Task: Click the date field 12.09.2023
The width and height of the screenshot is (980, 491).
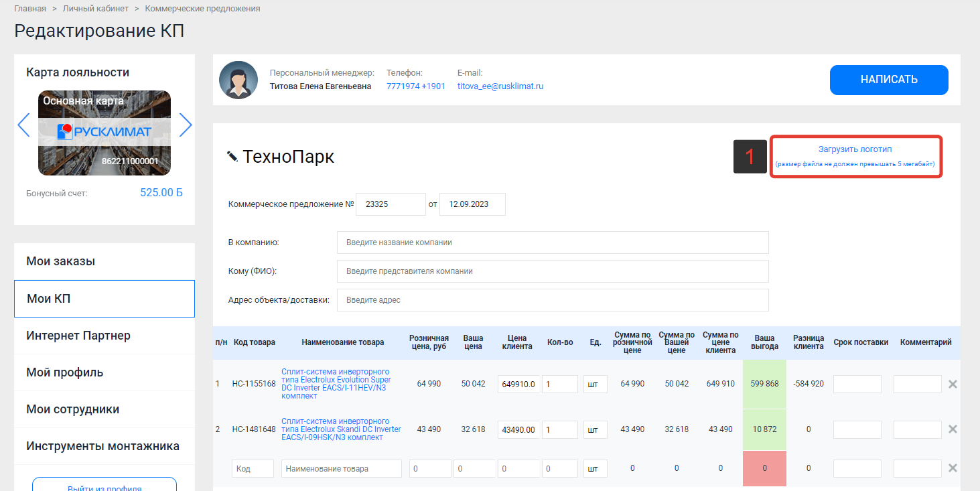Action: click(472, 204)
